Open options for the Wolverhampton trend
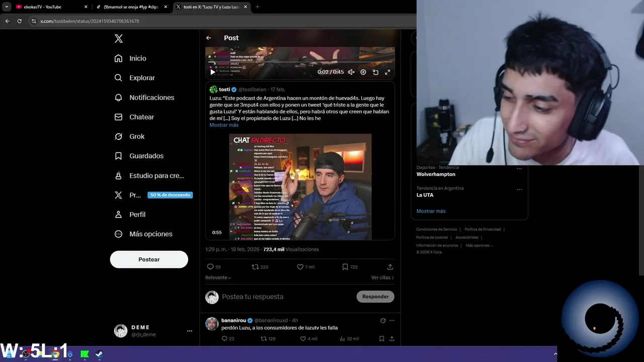 [519, 169]
